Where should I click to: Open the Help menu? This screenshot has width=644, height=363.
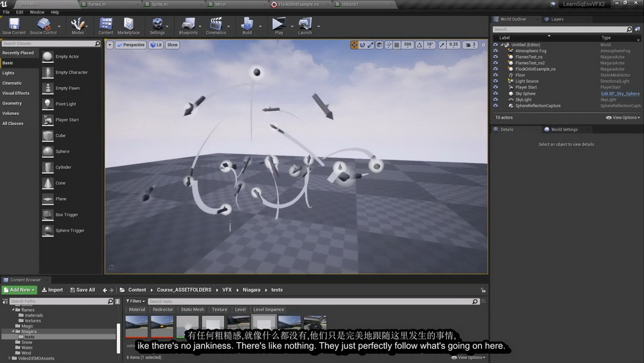(55, 12)
